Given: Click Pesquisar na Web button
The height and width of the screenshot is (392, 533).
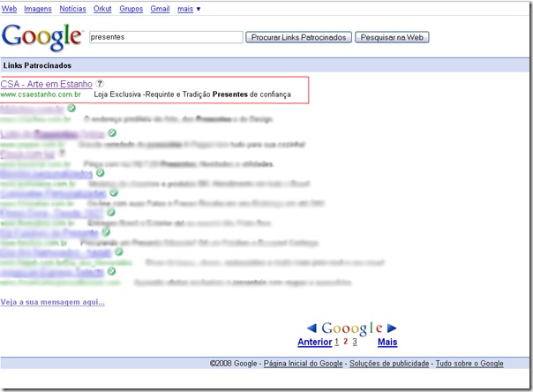Looking at the screenshot, I should point(392,37).
